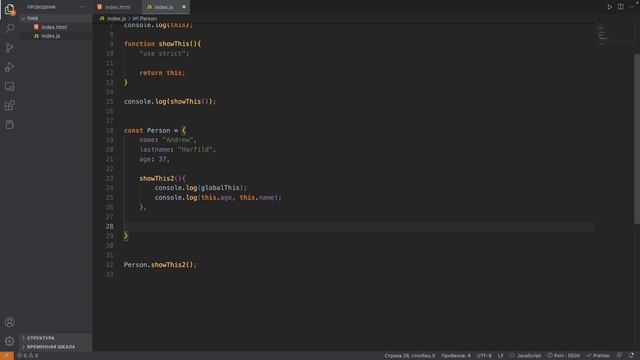Open the Explorer view in the activity bar
The image size is (640, 360).
point(9,9)
